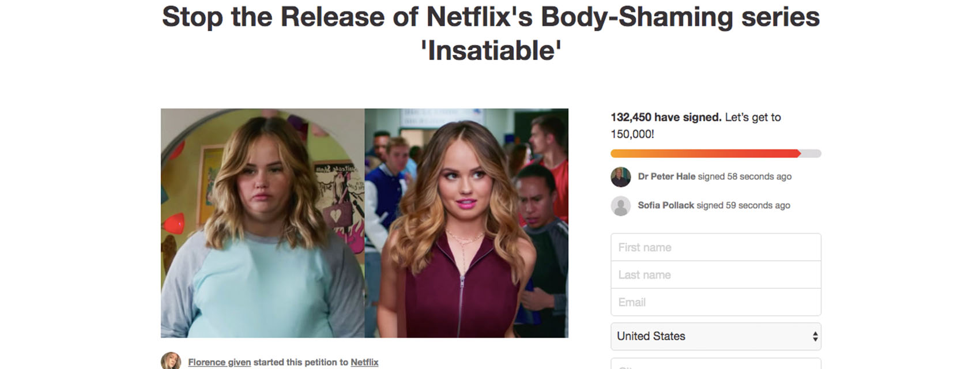The image size is (980, 369).
Task: Focus the Last name input
Action: coord(716,275)
